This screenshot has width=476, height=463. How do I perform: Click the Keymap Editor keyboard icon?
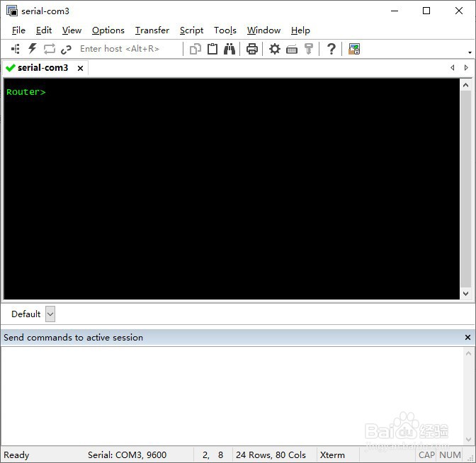(292, 49)
